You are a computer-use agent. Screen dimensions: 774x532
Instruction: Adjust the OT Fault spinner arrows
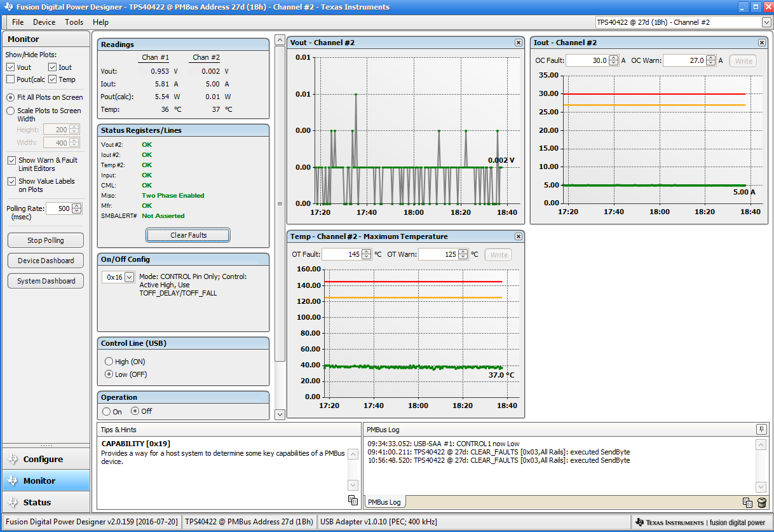(x=366, y=254)
